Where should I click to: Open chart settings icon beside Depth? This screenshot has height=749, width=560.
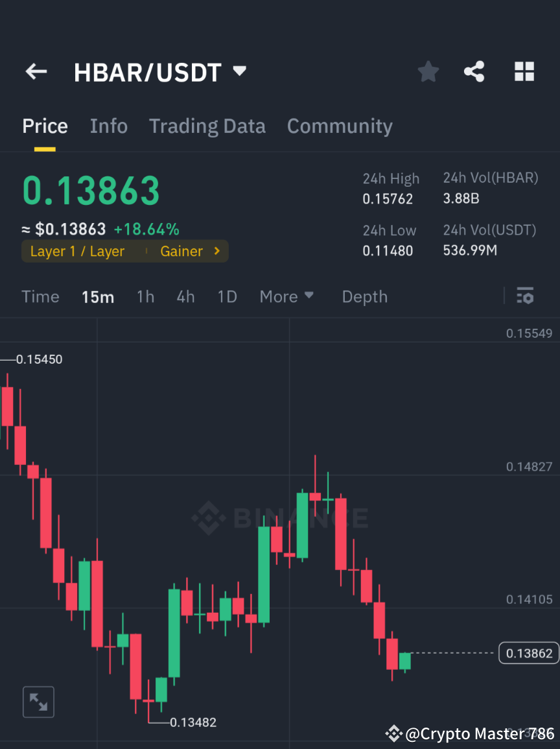click(x=526, y=296)
